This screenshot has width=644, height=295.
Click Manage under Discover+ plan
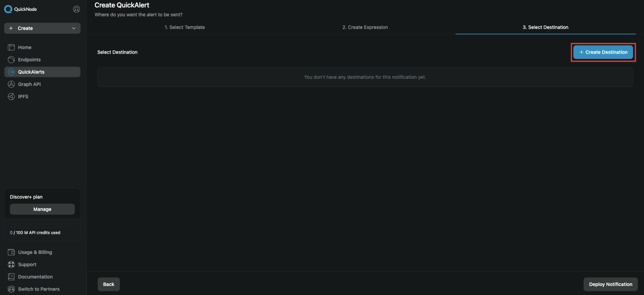click(42, 209)
